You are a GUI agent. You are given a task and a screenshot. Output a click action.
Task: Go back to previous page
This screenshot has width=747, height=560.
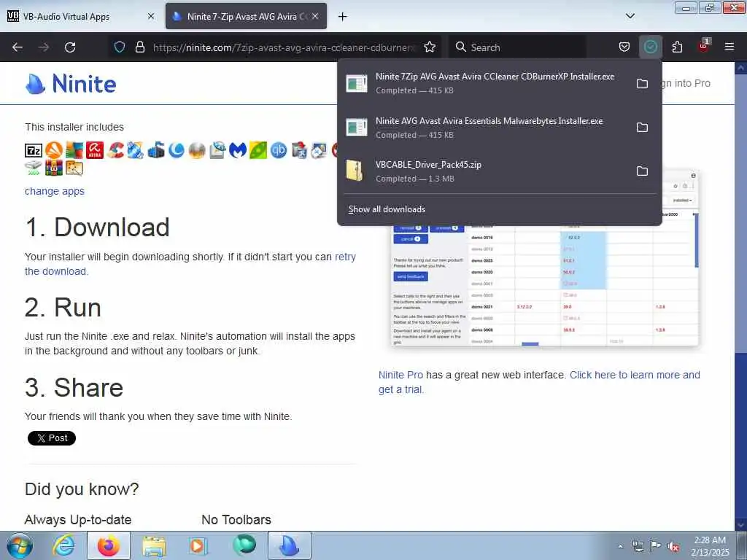click(18, 47)
